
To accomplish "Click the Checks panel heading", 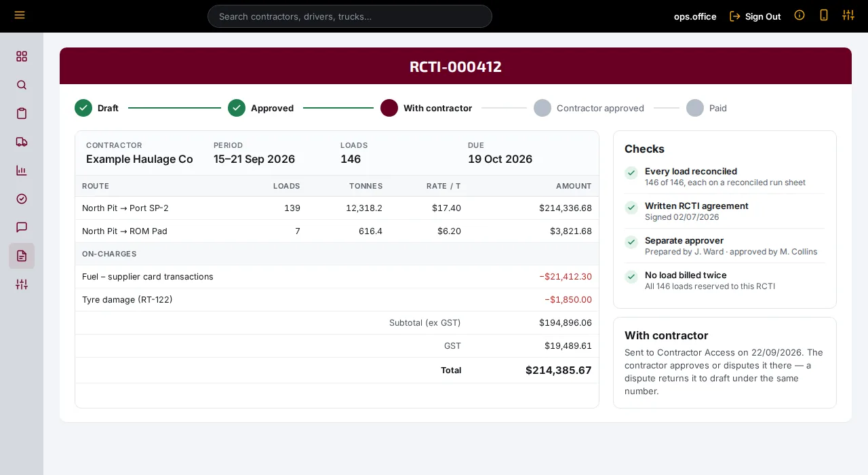I will tap(644, 149).
